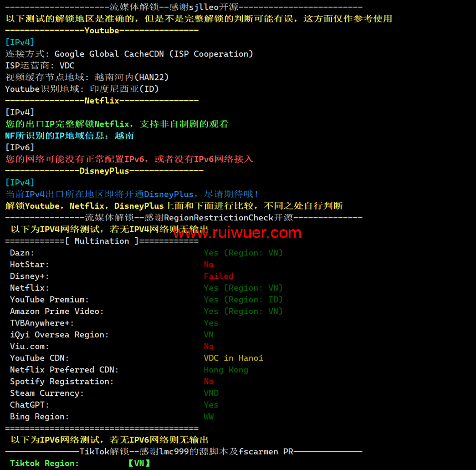Click the green Netflix full unlock message
476x470 pixels.
[117, 124]
